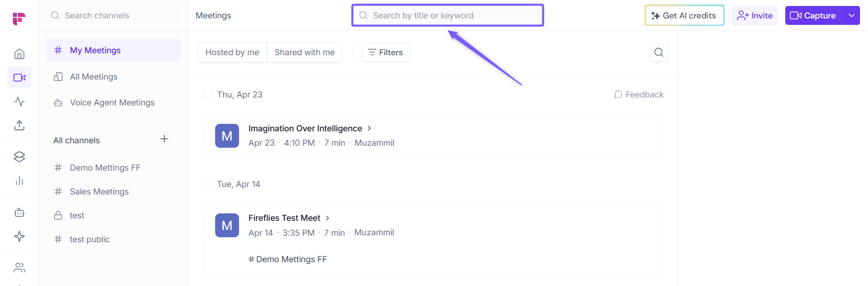Switch to Hosted by me tab

[232, 52]
